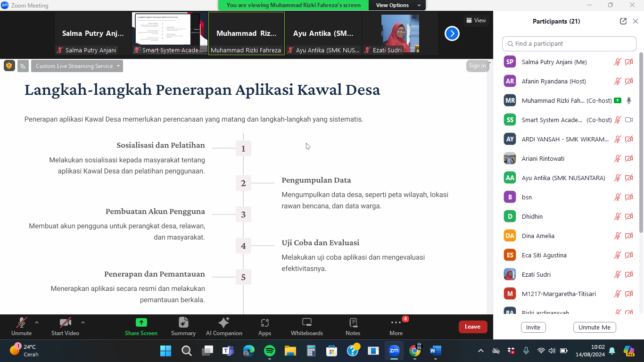Image resolution: width=644 pixels, height=362 pixels.
Task: Click video icon for Smart System Academy
Action: [x=629, y=120]
